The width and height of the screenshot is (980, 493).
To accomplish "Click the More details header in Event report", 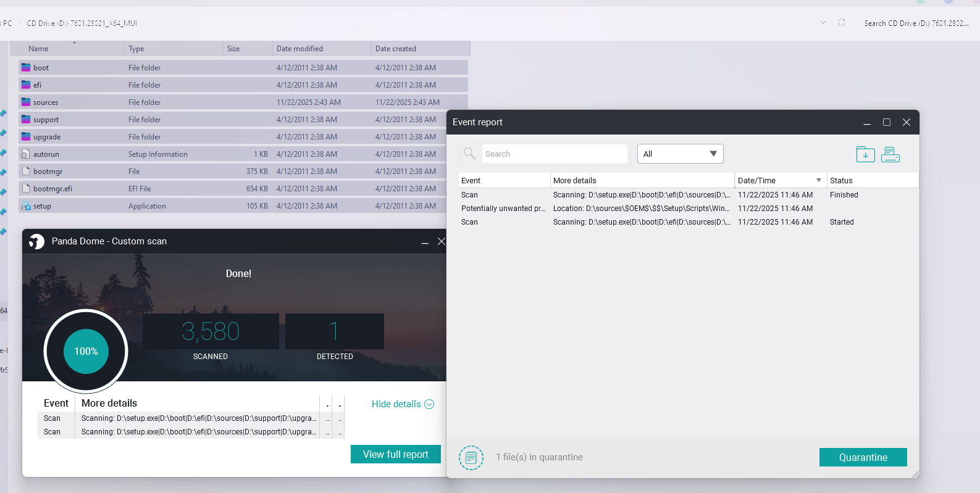I will coord(642,180).
